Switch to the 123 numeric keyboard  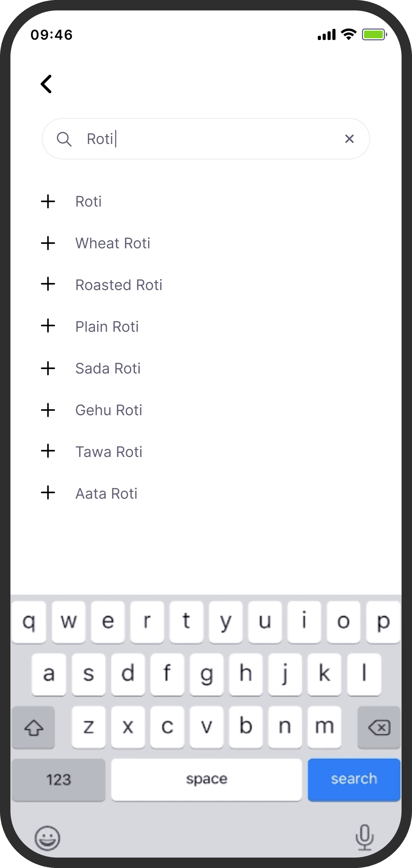[x=58, y=779]
